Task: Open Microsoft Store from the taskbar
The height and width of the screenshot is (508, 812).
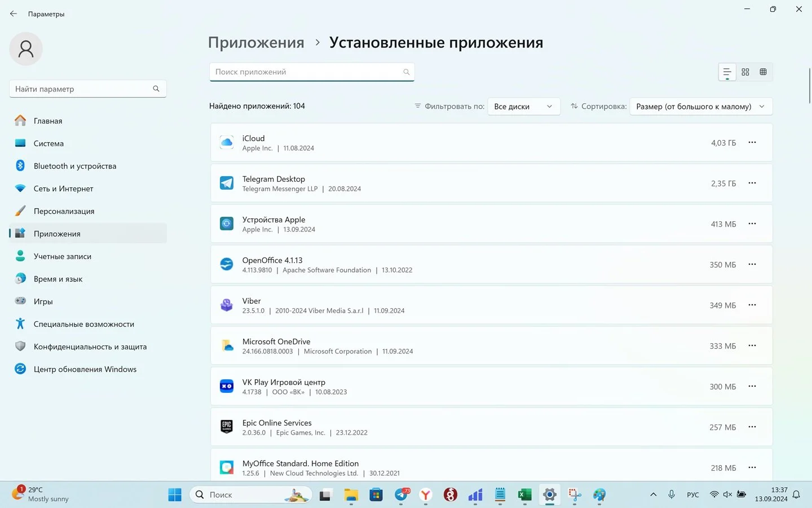Action: click(x=376, y=495)
